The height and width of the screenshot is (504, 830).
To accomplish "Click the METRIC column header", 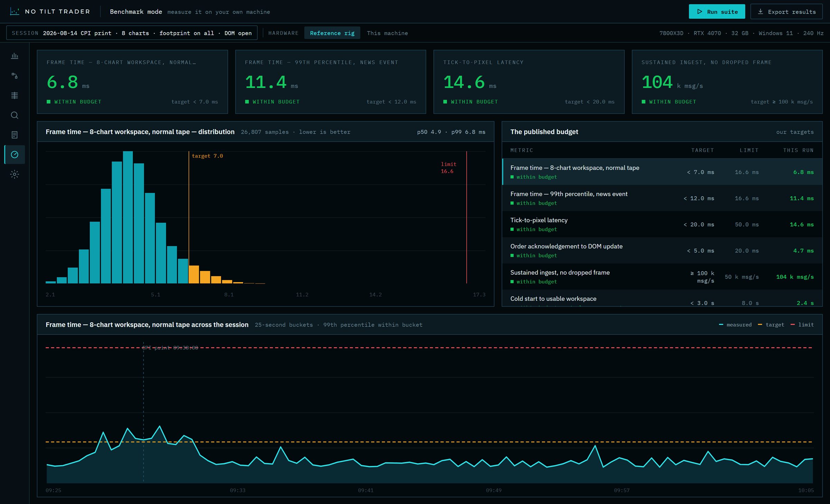I will pyautogui.click(x=522, y=150).
